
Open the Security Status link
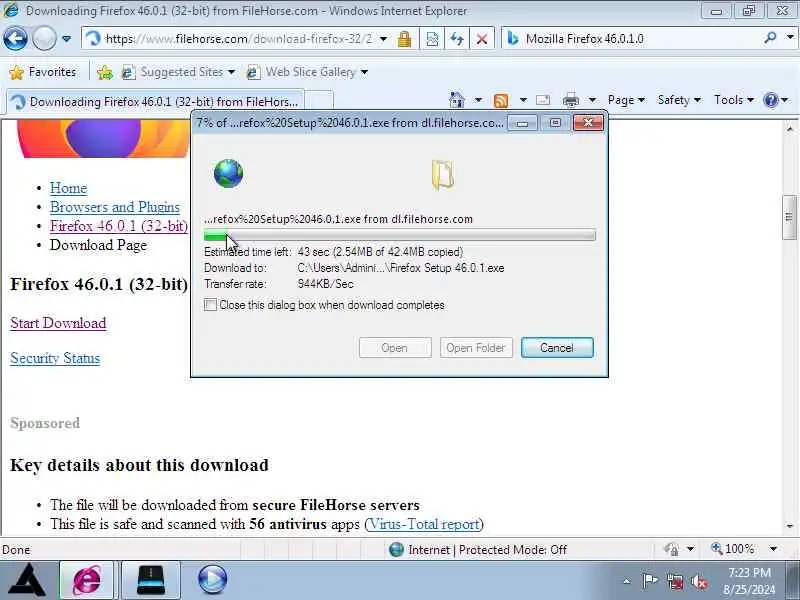(55, 358)
